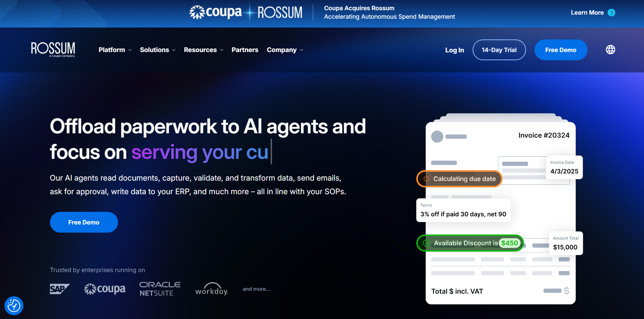Open the Partners menu item
Viewport: 644px width, 319px height.
(x=245, y=50)
